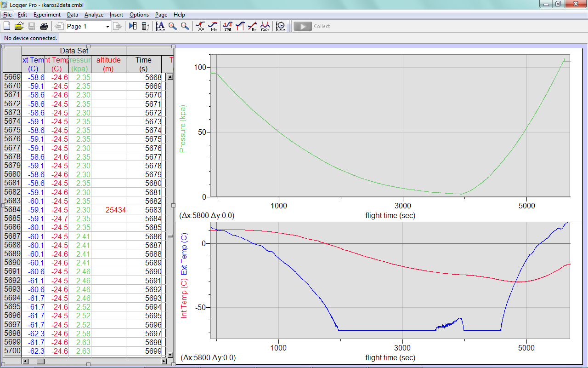The image size is (588, 368).
Task: Click the Autoscale graph icon
Action: (160, 26)
